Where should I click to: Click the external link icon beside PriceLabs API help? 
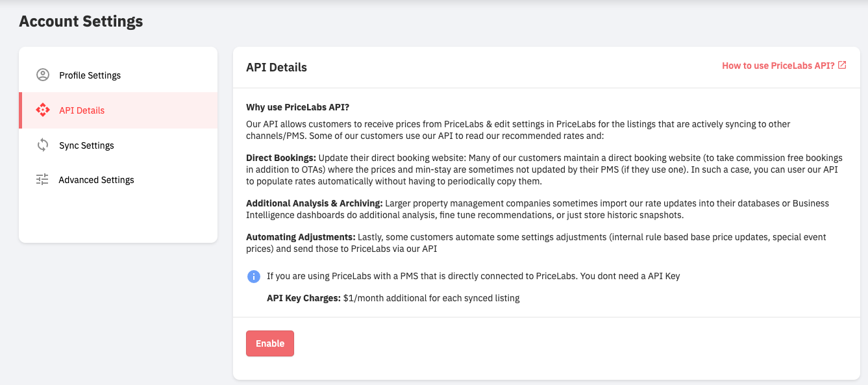(842, 65)
